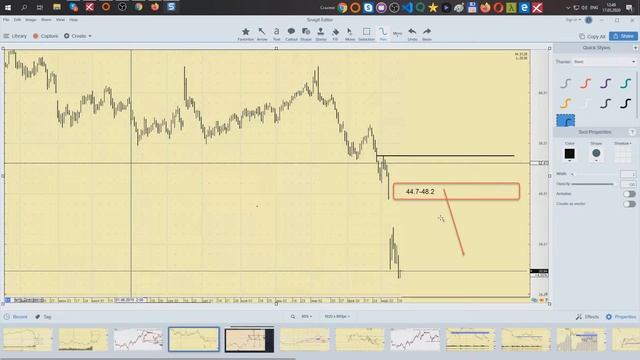
Task: Open the Create dropdown
Action: 78,36
